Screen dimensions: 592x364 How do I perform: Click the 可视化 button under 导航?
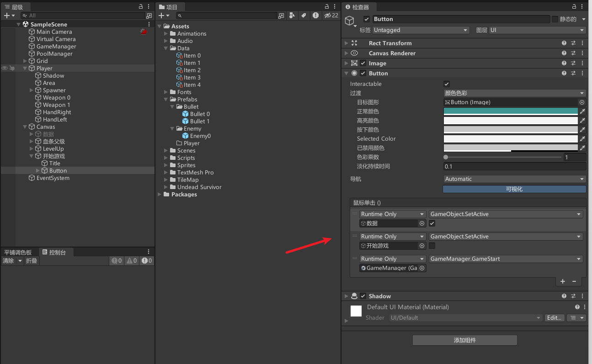pyautogui.click(x=514, y=189)
